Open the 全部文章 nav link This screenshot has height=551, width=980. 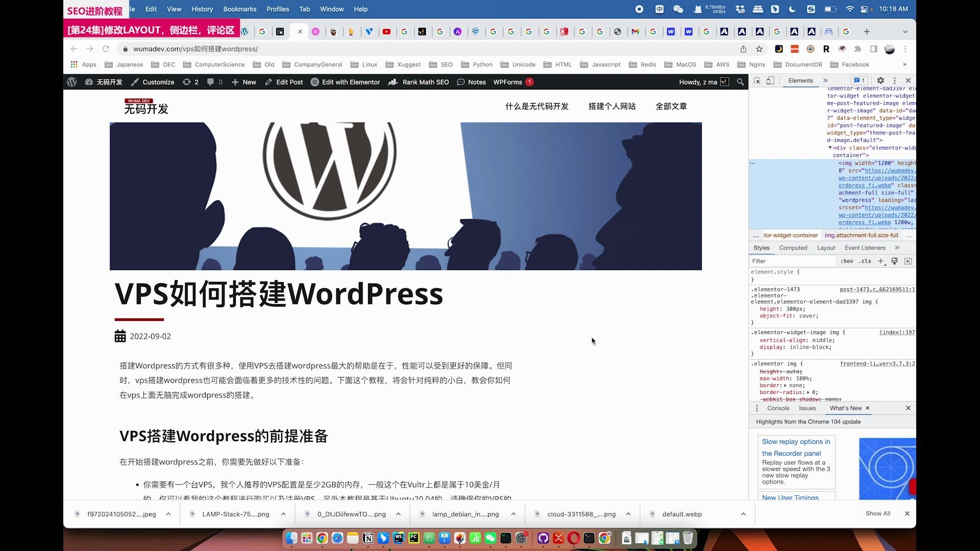[671, 106]
